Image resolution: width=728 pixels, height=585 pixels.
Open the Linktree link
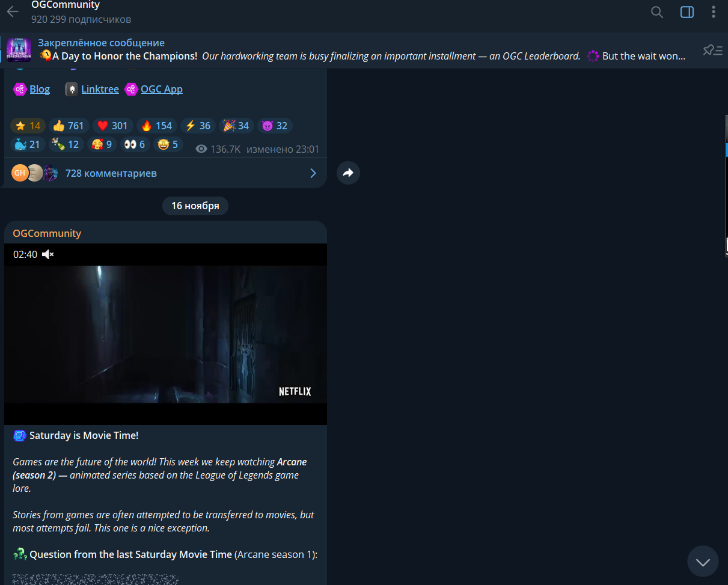pyautogui.click(x=100, y=89)
